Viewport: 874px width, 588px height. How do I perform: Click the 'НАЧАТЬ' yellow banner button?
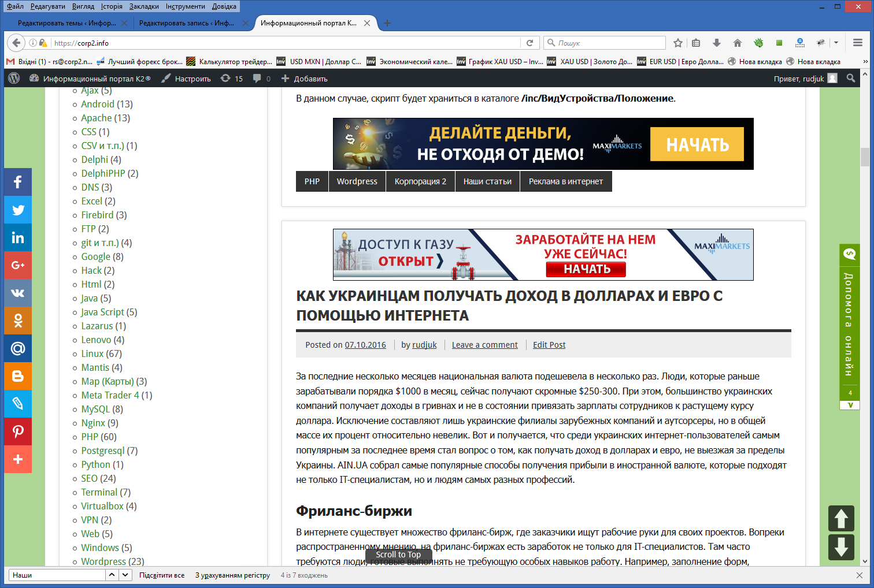[x=697, y=144]
